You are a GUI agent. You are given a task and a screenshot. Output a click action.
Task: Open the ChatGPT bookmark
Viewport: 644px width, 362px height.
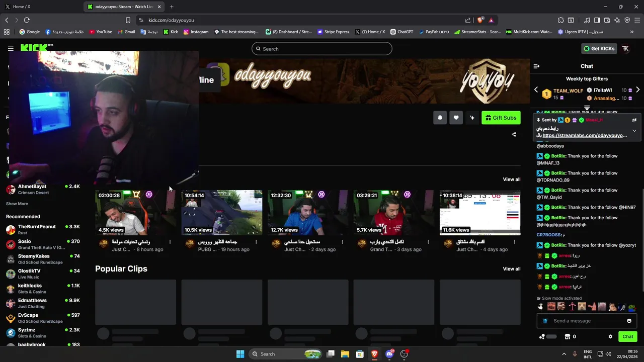click(x=401, y=32)
